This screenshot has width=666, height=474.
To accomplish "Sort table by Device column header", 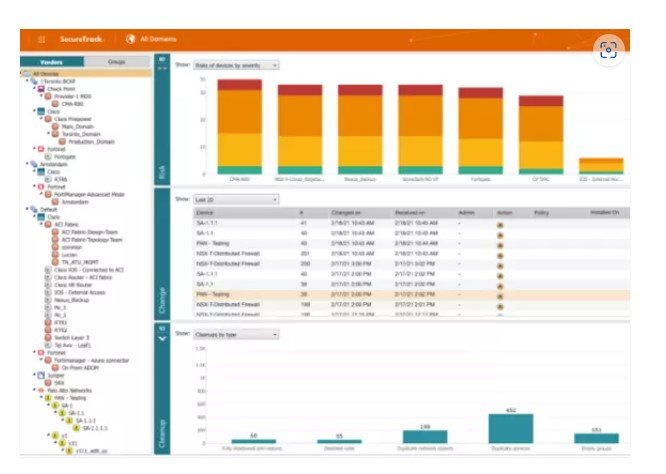I will pyautogui.click(x=205, y=212).
